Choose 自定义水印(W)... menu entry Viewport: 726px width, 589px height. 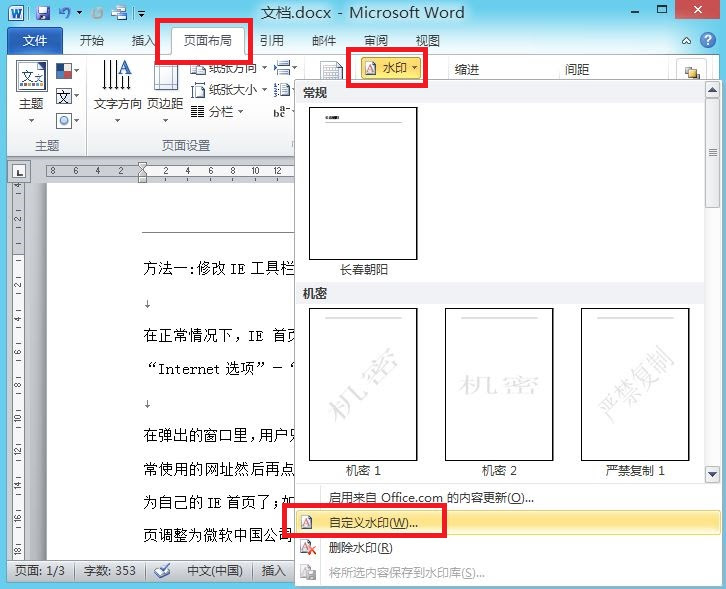pos(508,523)
